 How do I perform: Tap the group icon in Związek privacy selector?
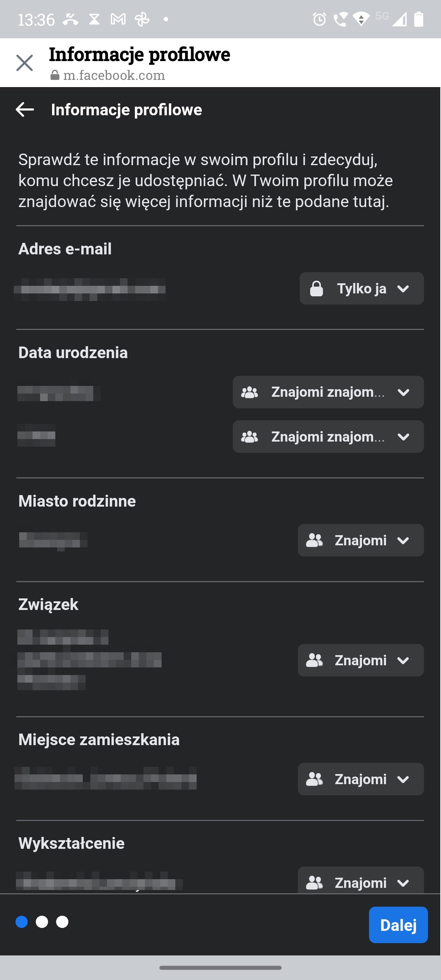[315, 661]
